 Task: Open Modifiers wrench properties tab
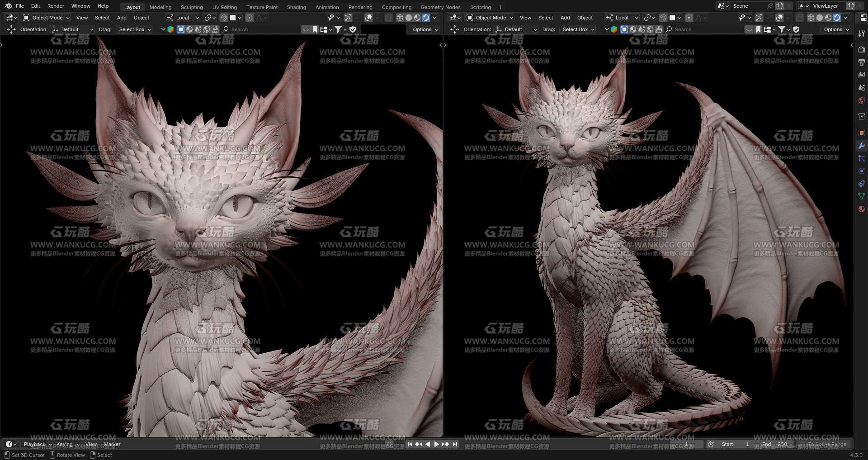click(x=862, y=146)
